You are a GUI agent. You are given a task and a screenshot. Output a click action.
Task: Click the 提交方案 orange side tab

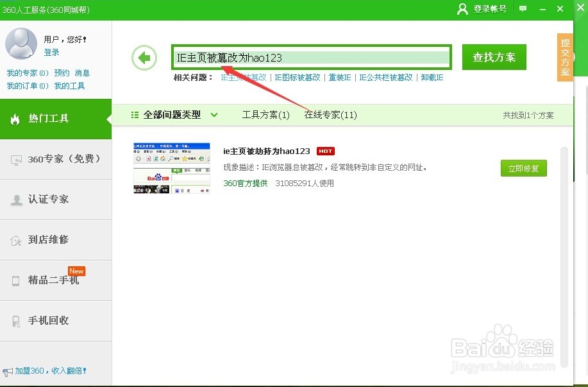pos(565,57)
